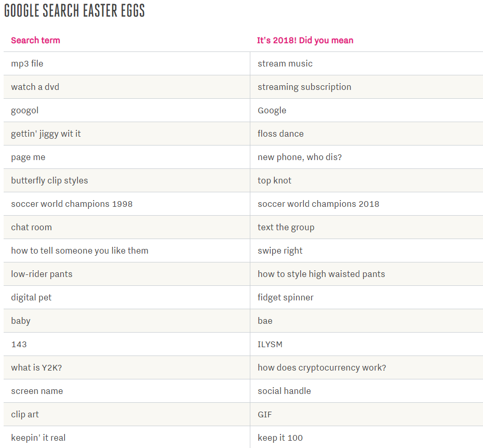Click 'soccer world champions 2018' cell
Image resolution: width=483 pixels, height=448 pixels.
pos(318,204)
